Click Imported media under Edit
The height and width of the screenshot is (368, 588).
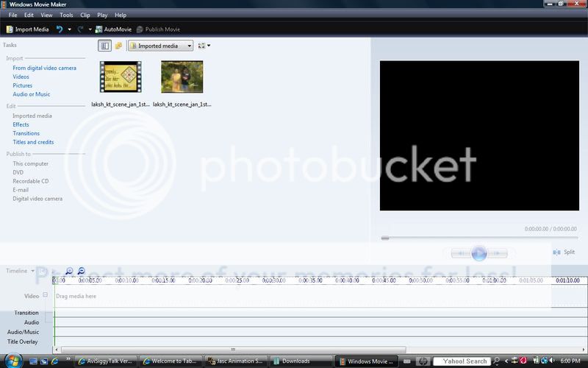[x=32, y=116]
